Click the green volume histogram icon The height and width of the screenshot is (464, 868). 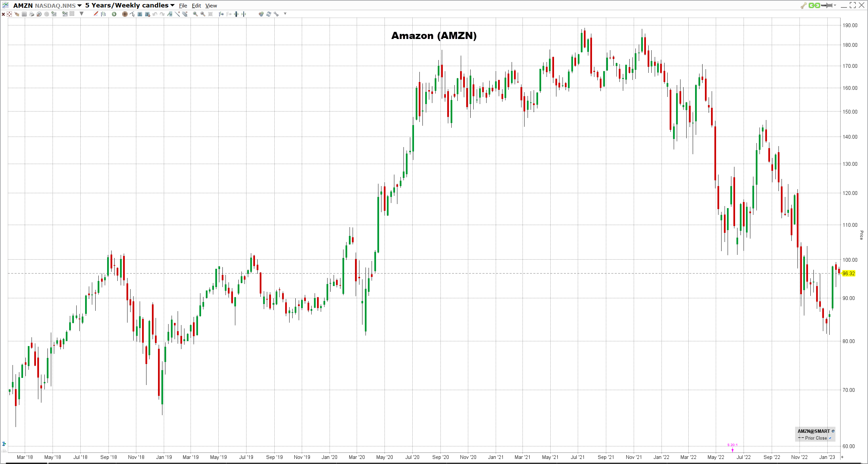click(x=170, y=14)
